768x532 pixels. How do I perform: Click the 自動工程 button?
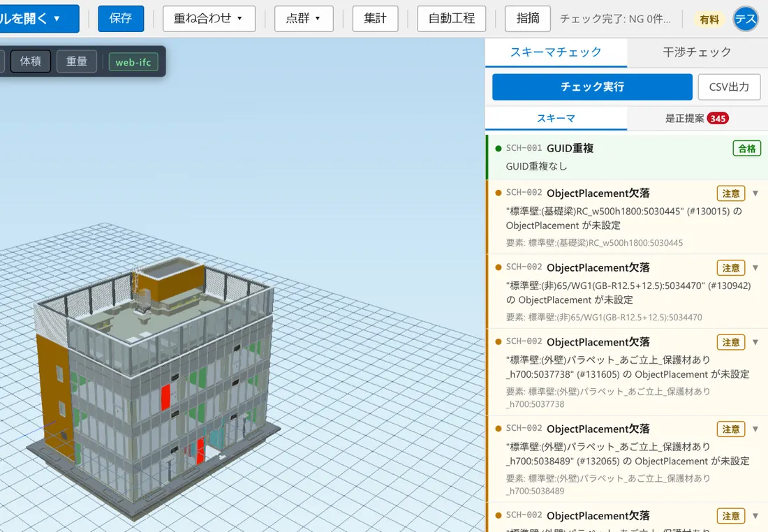(452, 19)
